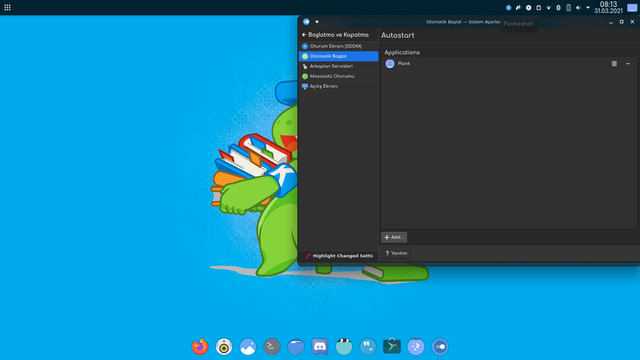The height and width of the screenshot is (360, 640).
Task: Maximize the Sistem Ayarları window
Action: (x=622, y=22)
